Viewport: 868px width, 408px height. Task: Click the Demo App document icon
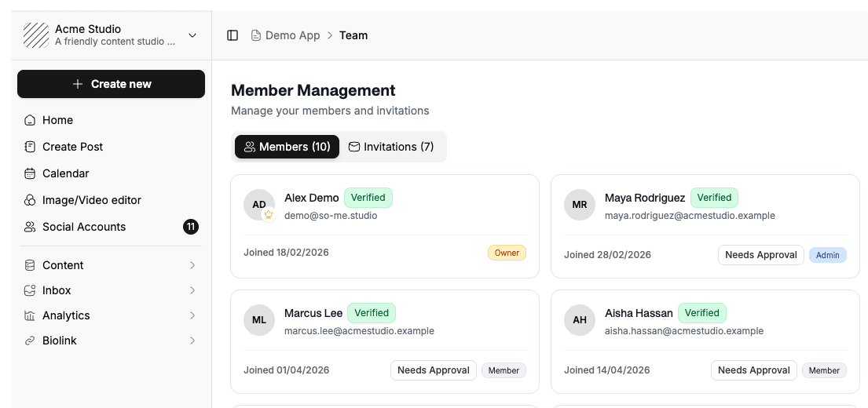tap(256, 35)
